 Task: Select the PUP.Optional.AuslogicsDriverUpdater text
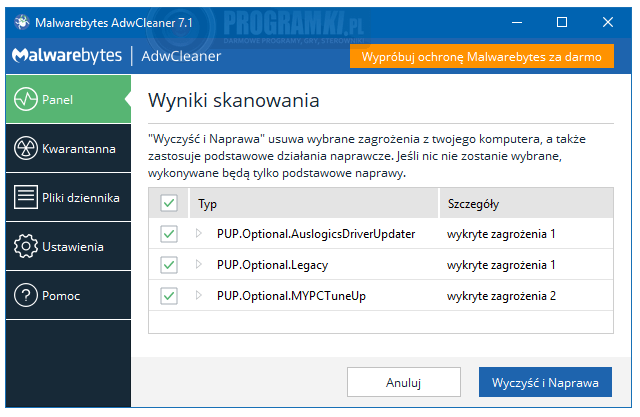(x=316, y=234)
